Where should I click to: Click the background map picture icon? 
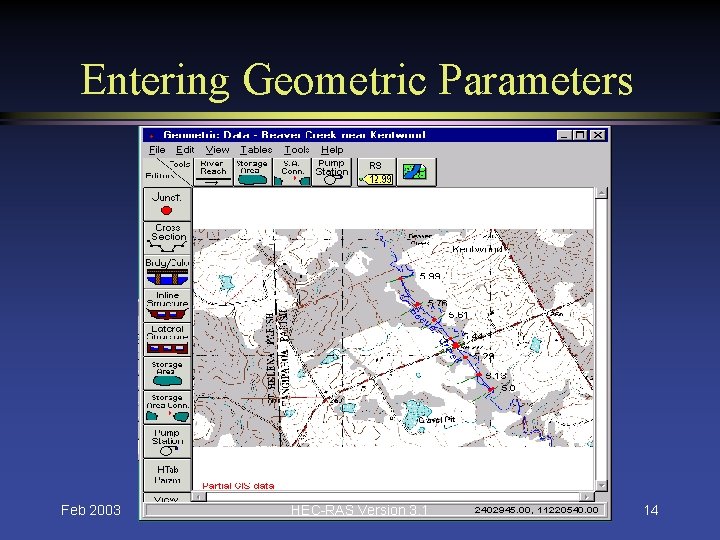click(416, 172)
